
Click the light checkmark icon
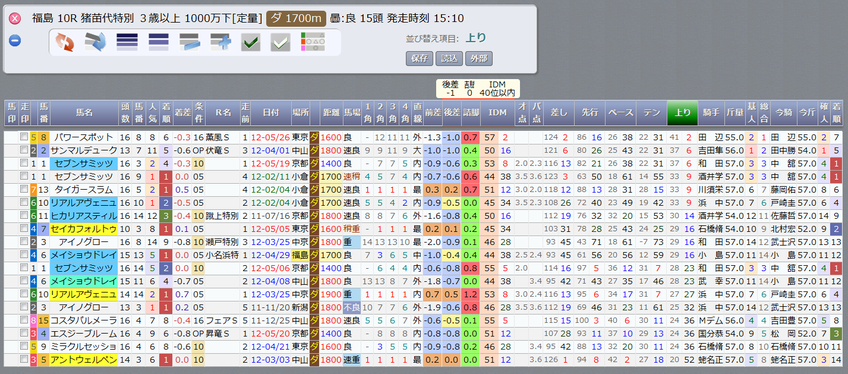click(x=281, y=42)
